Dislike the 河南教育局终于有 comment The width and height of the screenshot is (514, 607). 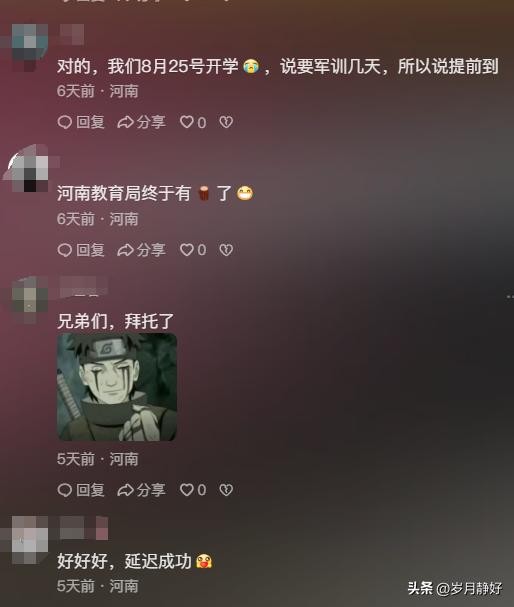pos(226,250)
